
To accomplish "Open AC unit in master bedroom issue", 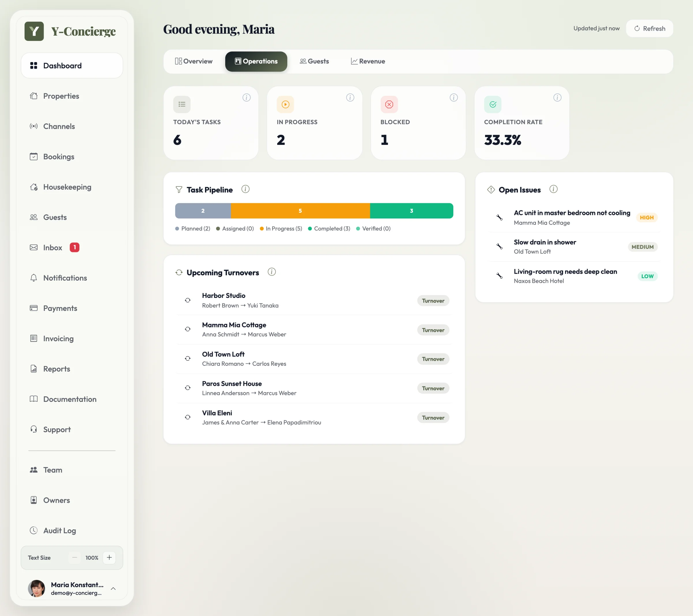I will tap(574, 218).
